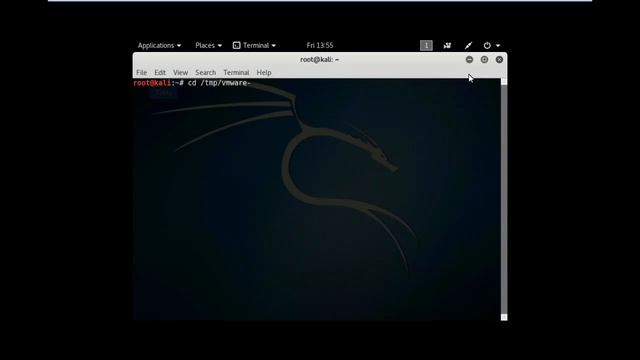
Task: Close the root@kali terminal window
Action: tap(499, 60)
